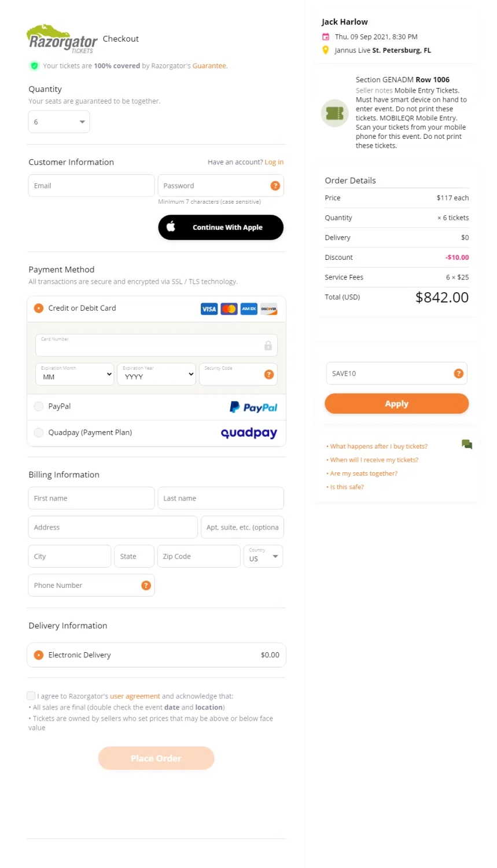497x868 pixels.
Task: Focus the Phone Number field
Action: 91,585
